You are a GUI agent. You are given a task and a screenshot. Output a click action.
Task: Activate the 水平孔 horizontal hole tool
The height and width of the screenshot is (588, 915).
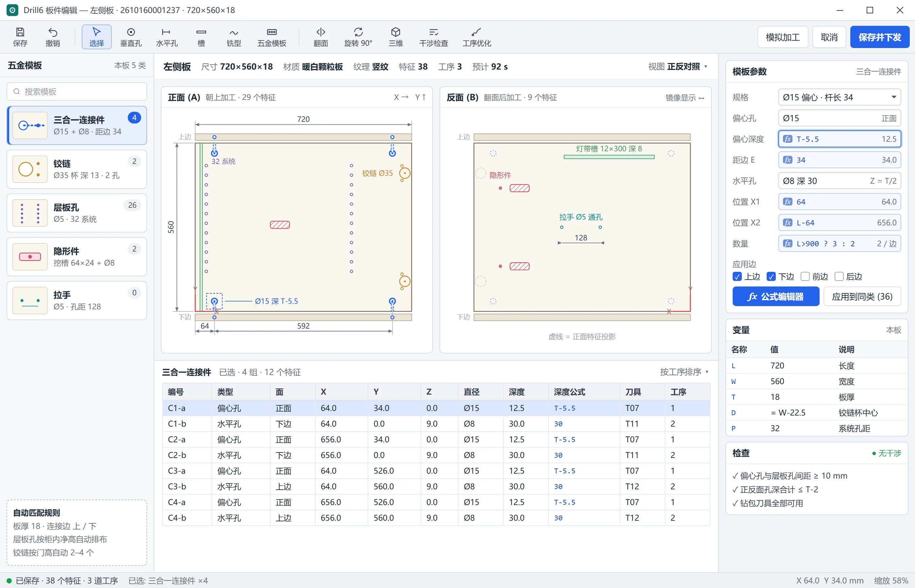click(x=167, y=37)
